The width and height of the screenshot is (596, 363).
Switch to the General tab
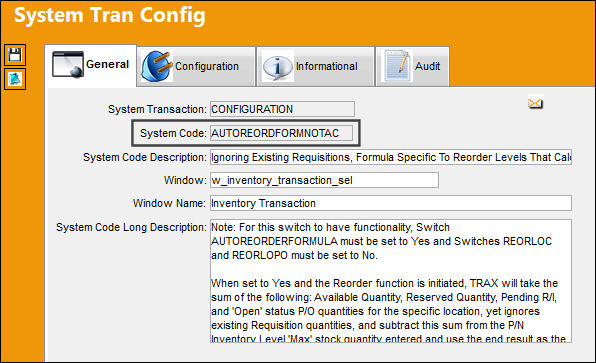90,65
